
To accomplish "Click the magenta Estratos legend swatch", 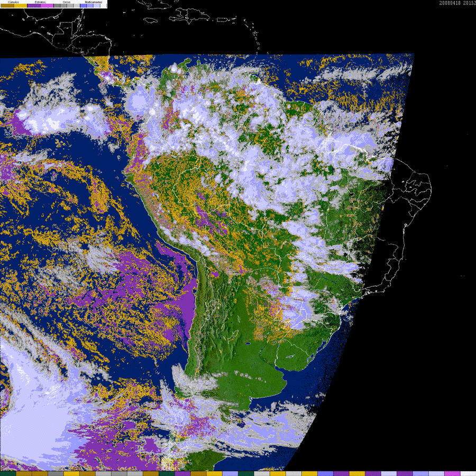I will tap(47, 5).
